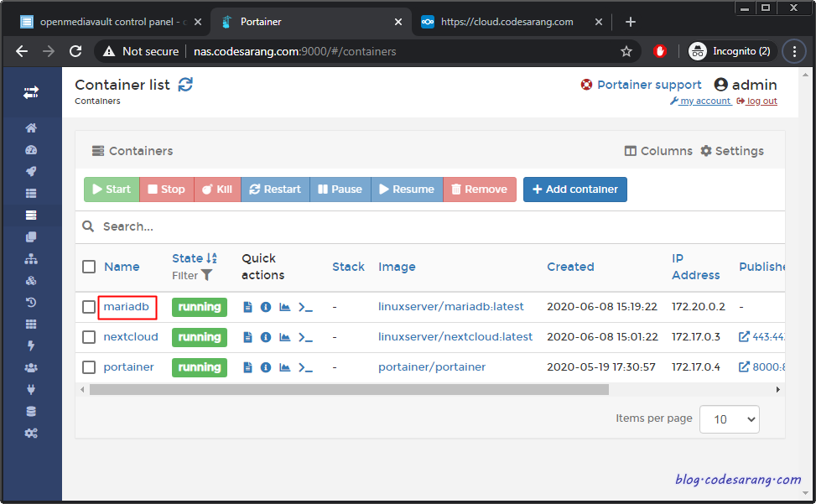Open Chrome's three-dot menu
The height and width of the screenshot is (504, 816).
794,51
